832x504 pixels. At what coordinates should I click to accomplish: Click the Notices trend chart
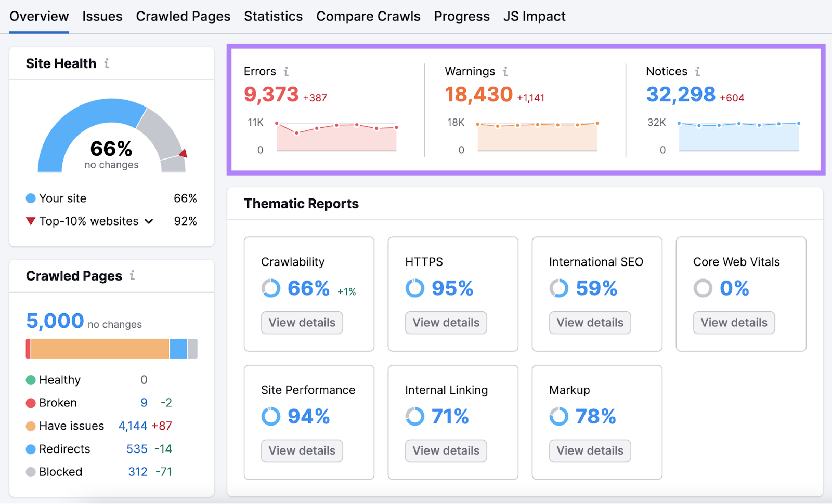739,136
